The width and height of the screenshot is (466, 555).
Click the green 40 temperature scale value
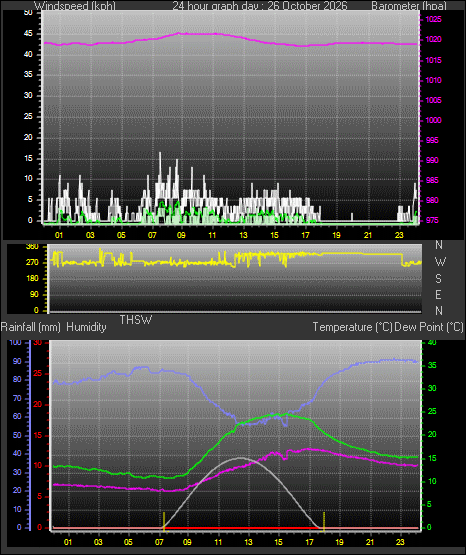click(432, 342)
